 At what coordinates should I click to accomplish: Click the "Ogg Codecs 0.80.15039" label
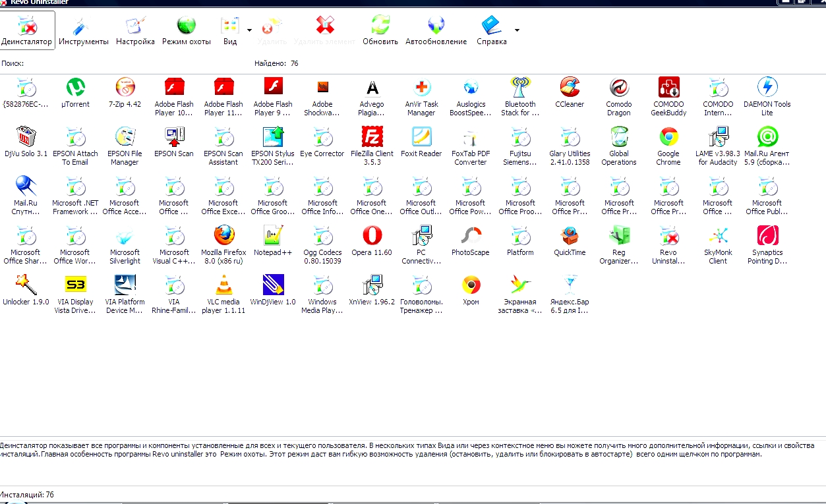[x=322, y=257]
